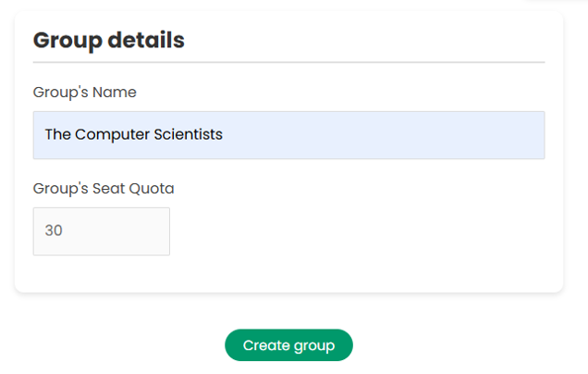Submit the form with the green Create group button
Image resolution: width=588 pixels, height=374 pixels.
coord(288,345)
